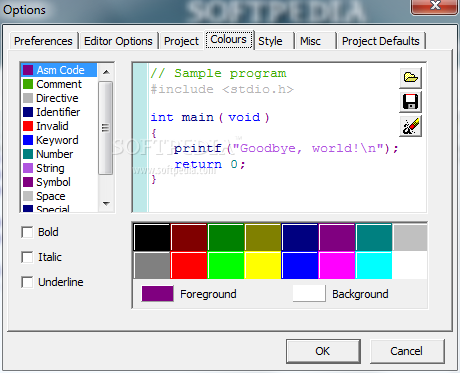Open the Style tab
Screen dimensions: 460x373
[x=270, y=41]
